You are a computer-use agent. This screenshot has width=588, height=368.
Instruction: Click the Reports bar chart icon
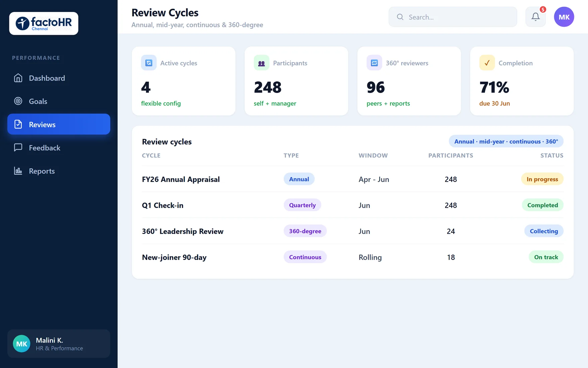pyautogui.click(x=18, y=171)
